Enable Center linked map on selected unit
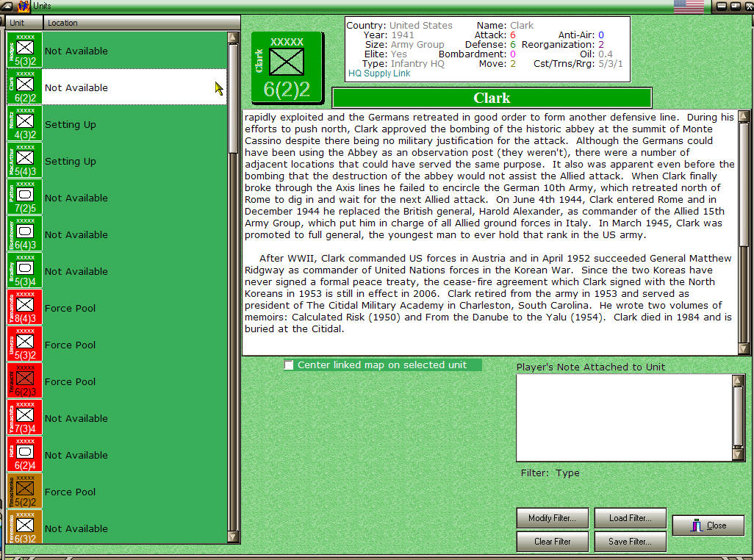 coord(289,365)
